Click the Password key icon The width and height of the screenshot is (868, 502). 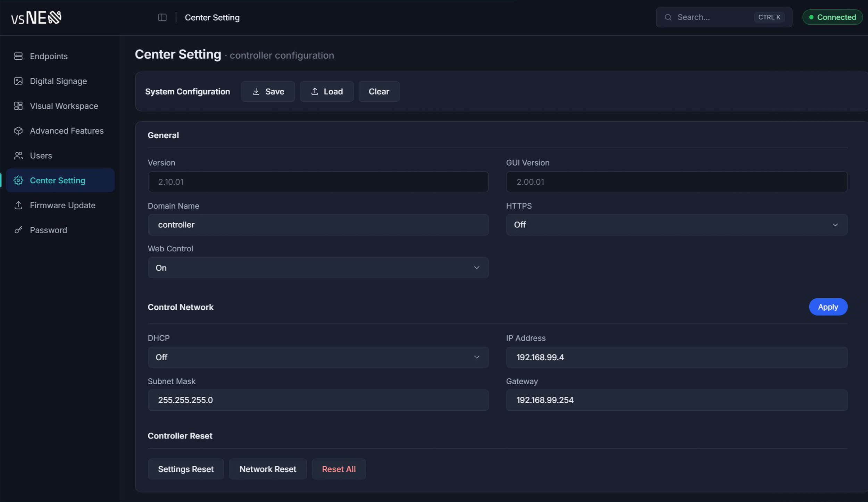coord(18,230)
